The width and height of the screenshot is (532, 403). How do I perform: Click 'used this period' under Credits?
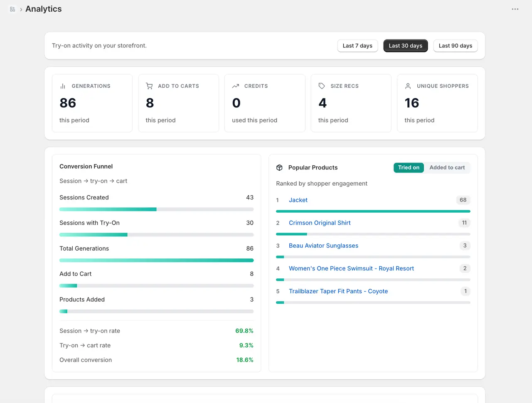pos(254,120)
